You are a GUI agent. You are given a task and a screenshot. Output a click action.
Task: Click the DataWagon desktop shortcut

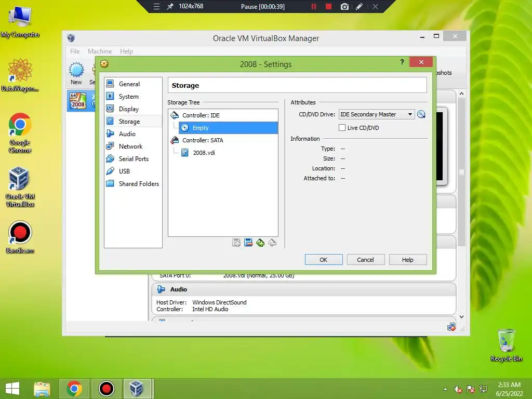pyautogui.click(x=20, y=75)
